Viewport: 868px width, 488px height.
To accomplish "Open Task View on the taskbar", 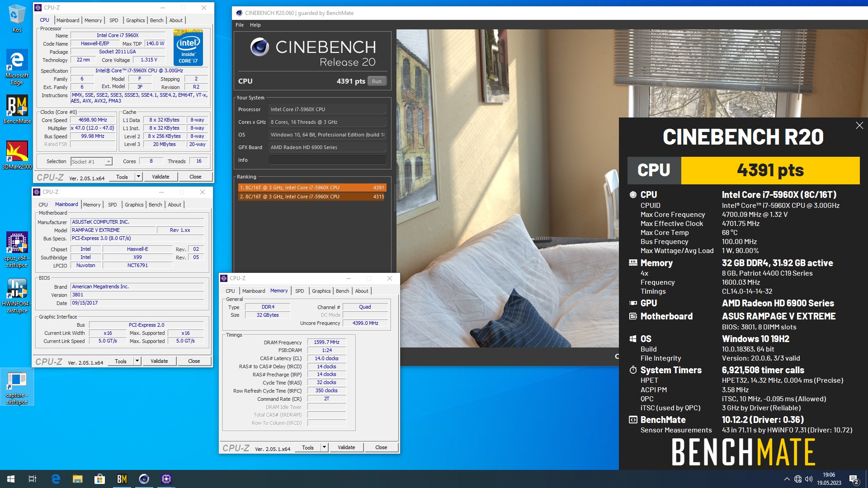I will pyautogui.click(x=33, y=479).
